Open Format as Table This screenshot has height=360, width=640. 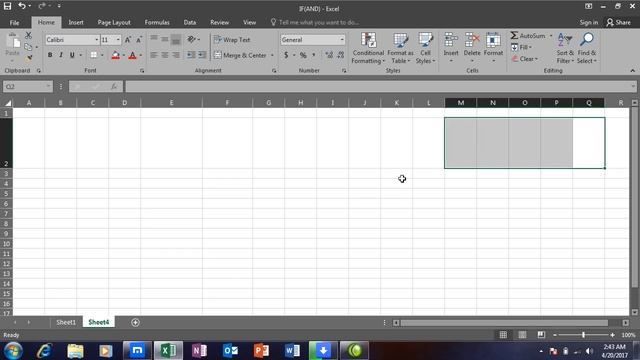pos(400,48)
